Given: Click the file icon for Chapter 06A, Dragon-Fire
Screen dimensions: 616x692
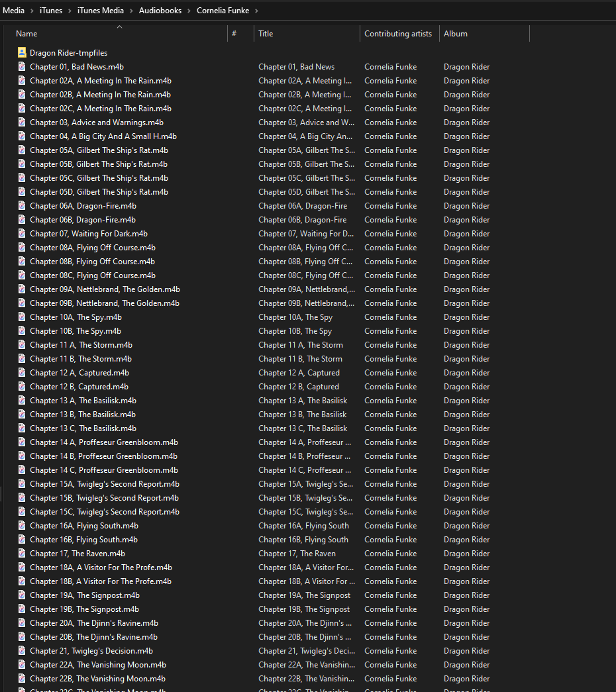Looking at the screenshot, I should [22, 206].
